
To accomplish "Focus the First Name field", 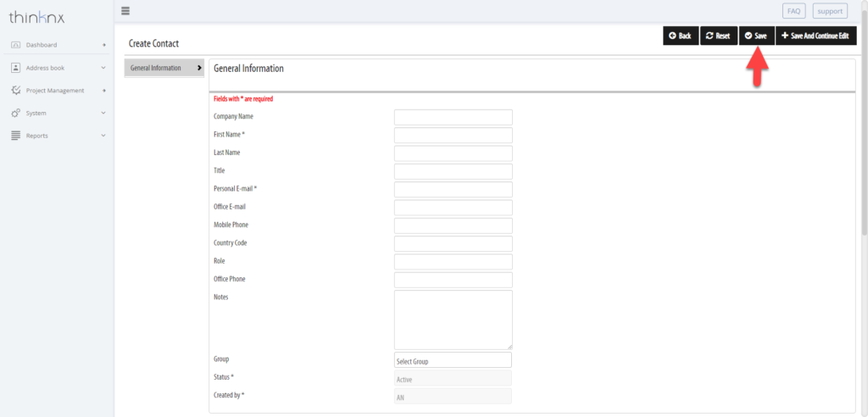I will [453, 135].
